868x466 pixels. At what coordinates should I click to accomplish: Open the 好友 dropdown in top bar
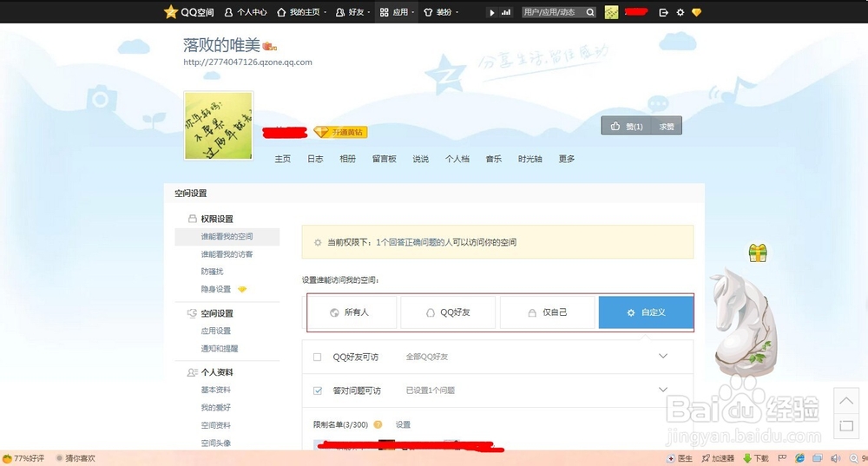352,12
